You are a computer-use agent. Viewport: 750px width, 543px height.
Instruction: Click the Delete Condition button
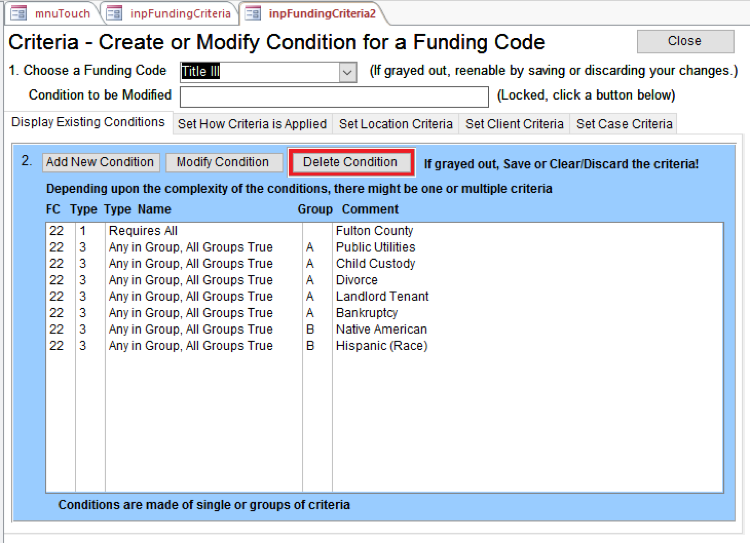point(350,162)
